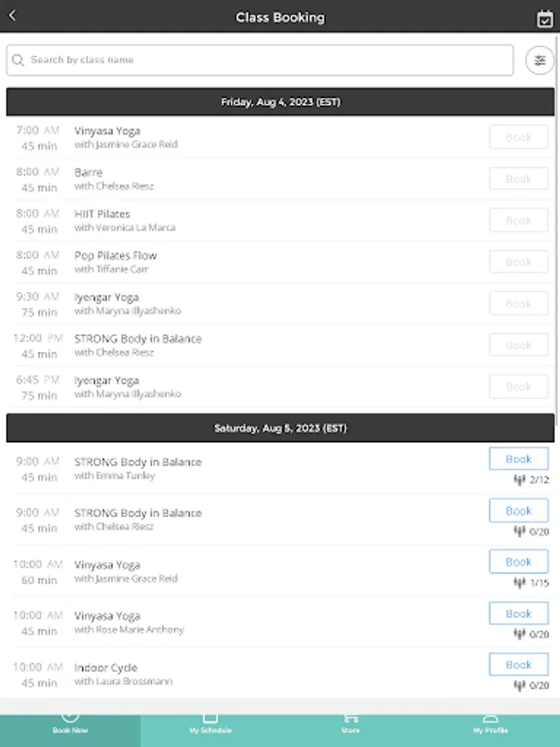Open the filter settings icon
The height and width of the screenshot is (747, 560).
540,60
